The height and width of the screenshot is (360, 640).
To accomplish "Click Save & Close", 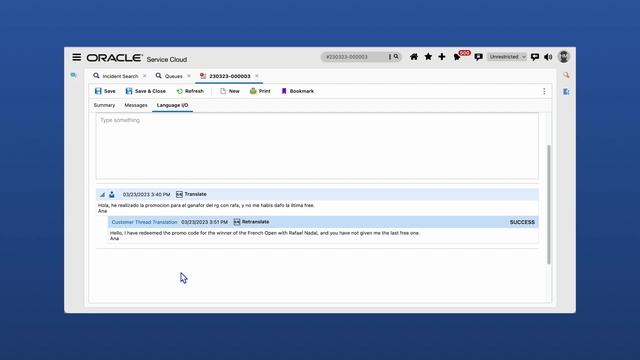I will pyautogui.click(x=146, y=91).
